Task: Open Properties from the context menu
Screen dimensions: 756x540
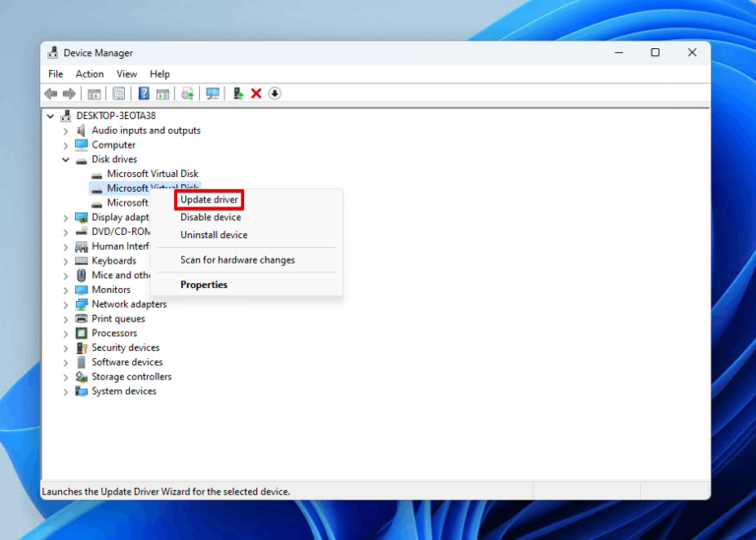Action: coord(204,285)
